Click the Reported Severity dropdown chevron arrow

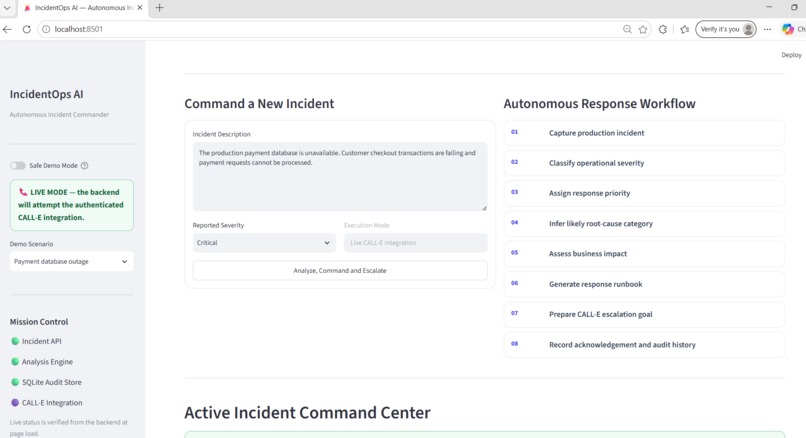(x=327, y=243)
